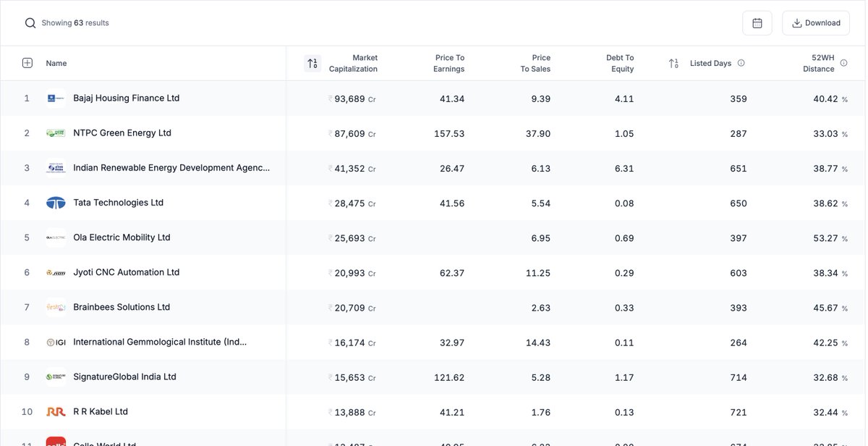This screenshot has height=446, width=868.
Task: Click 52WH distance 40.42 %
Action: tap(830, 98)
